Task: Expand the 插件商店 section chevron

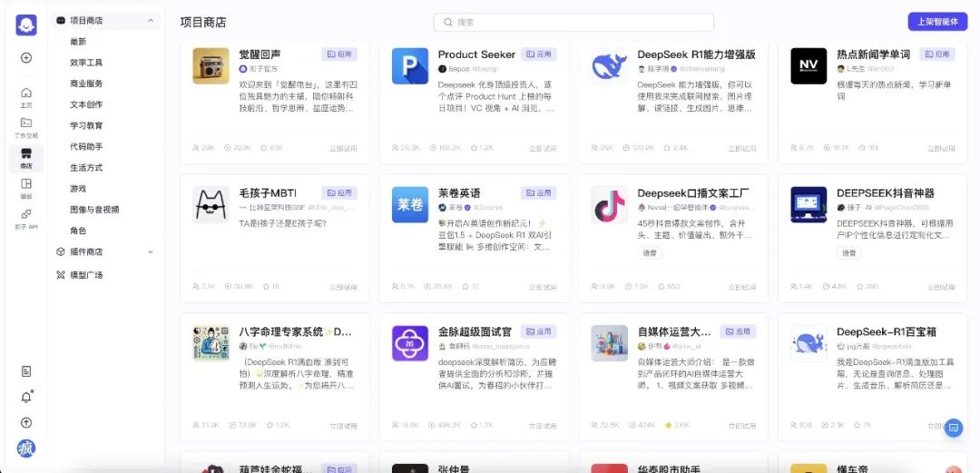Action: coord(151,251)
